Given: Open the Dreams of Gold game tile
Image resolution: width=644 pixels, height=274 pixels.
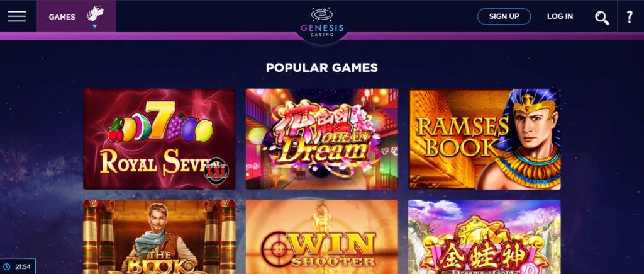Looking at the screenshot, I should click(485, 237).
